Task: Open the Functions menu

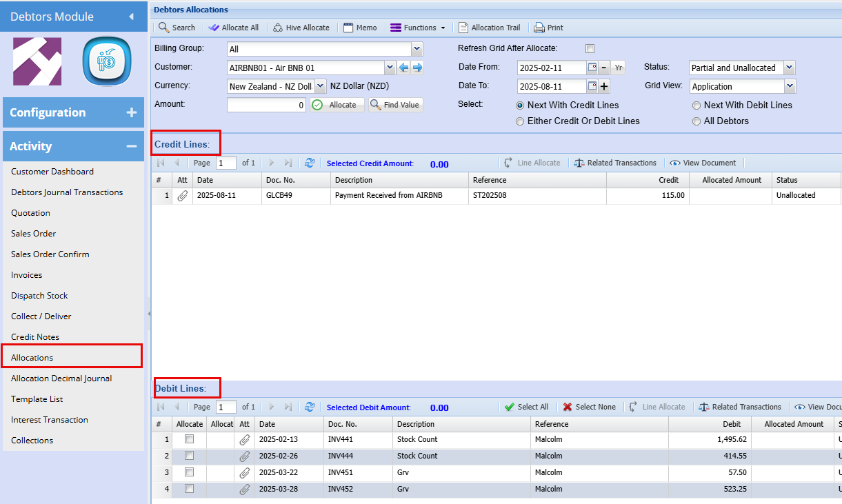Action: (x=418, y=28)
